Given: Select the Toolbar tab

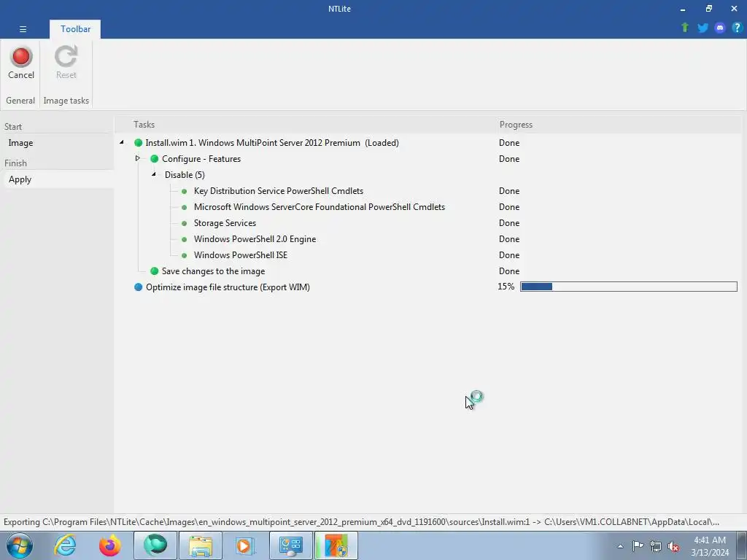Looking at the screenshot, I should pos(75,29).
